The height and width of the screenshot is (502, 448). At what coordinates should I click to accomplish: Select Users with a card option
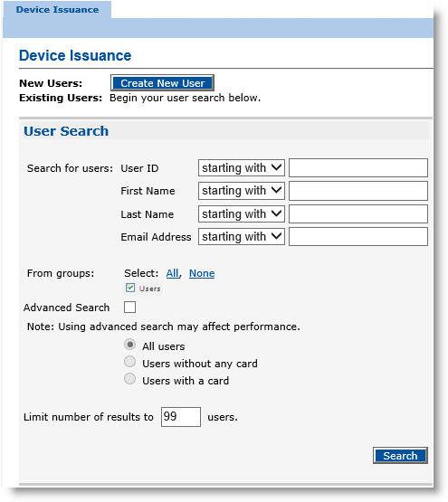(129, 379)
